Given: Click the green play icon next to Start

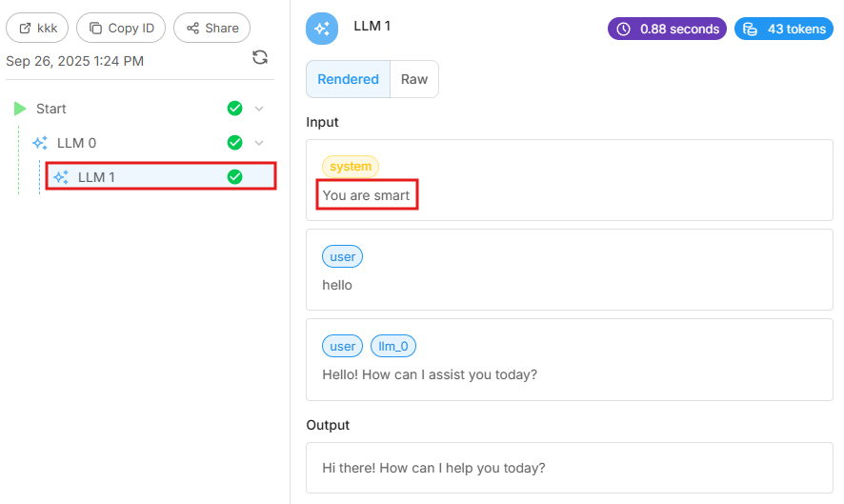Looking at the screenshot, I should tap(20, 109).
